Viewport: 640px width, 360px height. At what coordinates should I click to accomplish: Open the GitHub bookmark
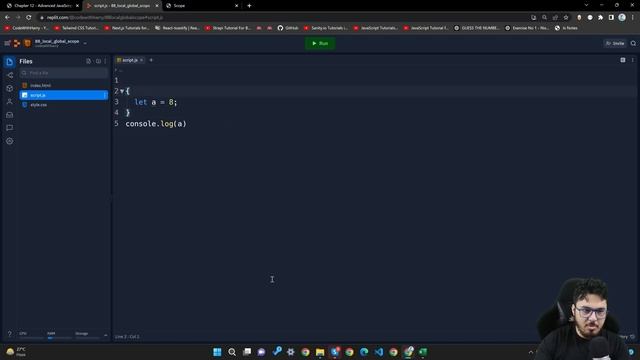288,28
